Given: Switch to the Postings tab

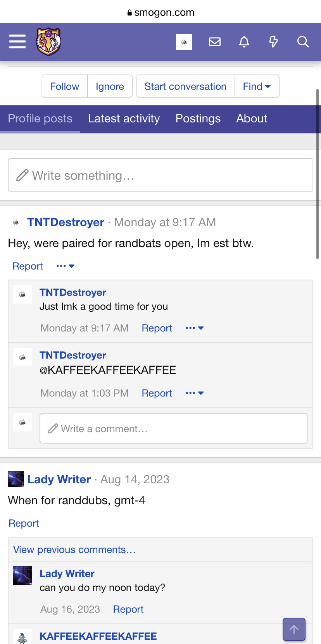Looking at the screenshot, I should (198, 118).
